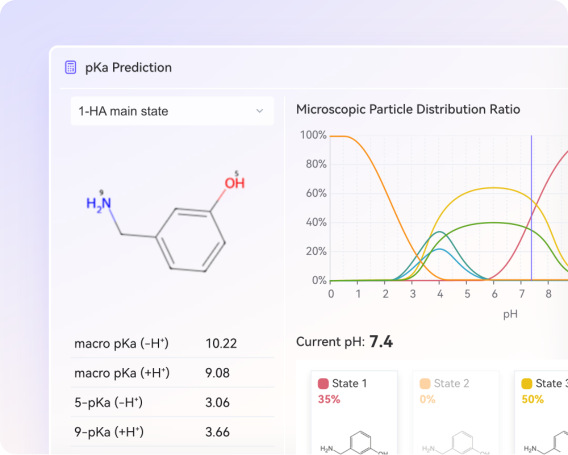Click the 35% value in State 1
This screenshot has height=455, width=568.
coord(329,399)
